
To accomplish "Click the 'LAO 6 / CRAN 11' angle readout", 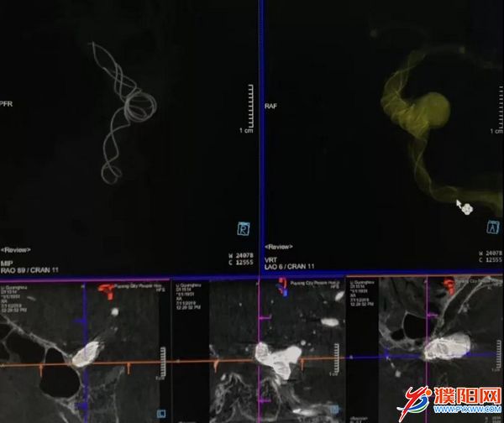I will (x=289, y=267).
